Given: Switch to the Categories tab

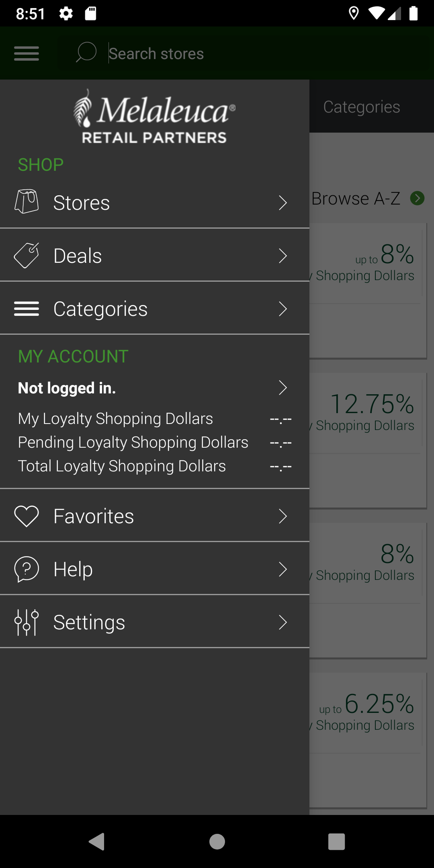Looking at the screenshot, I should click(x=362, y=107).
